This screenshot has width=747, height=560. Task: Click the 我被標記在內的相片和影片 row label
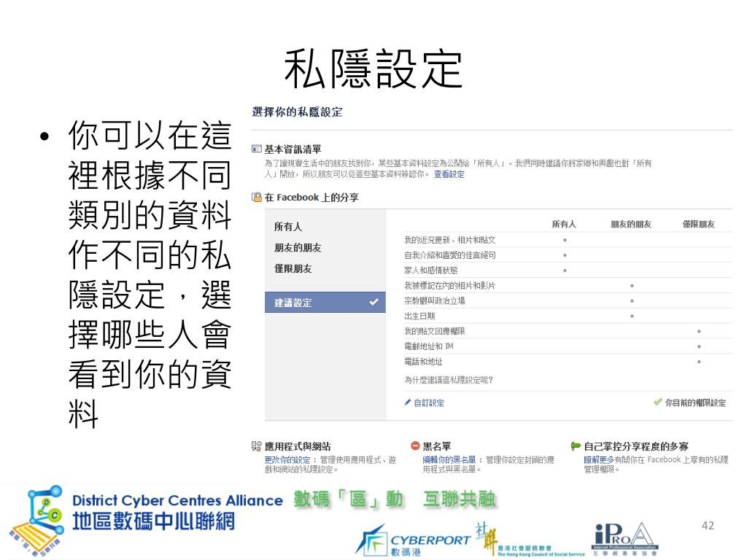[449, 286]
